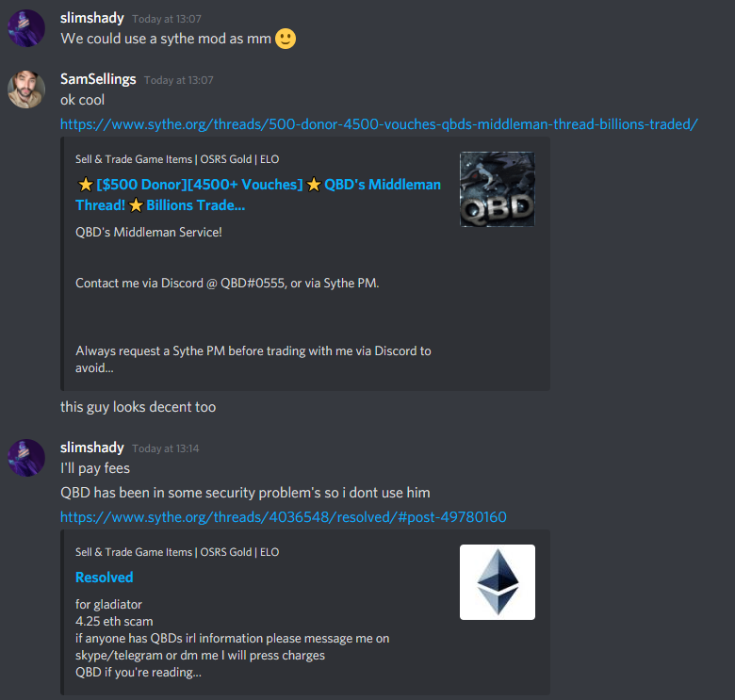Viewport: 735px width, 700px height.
Task: Click the slimshady username at 13:14
Action: coord(92,448)
